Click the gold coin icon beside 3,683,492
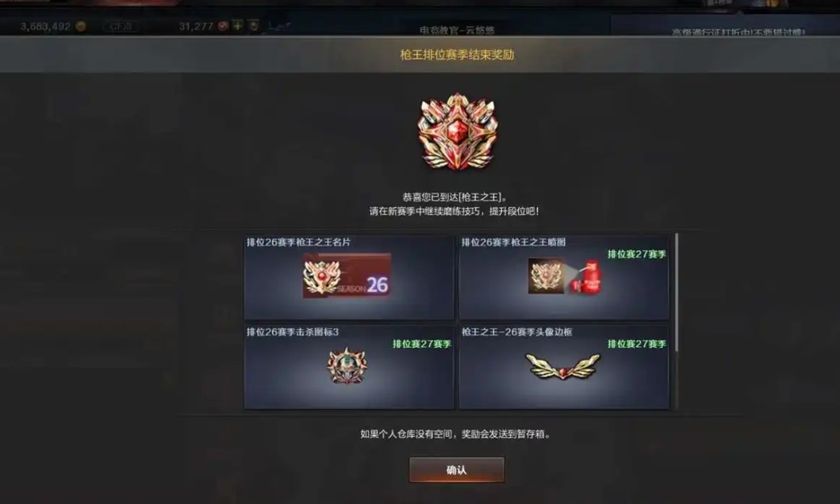The width and height of the screenshot is (840, 504). (81, 26)
